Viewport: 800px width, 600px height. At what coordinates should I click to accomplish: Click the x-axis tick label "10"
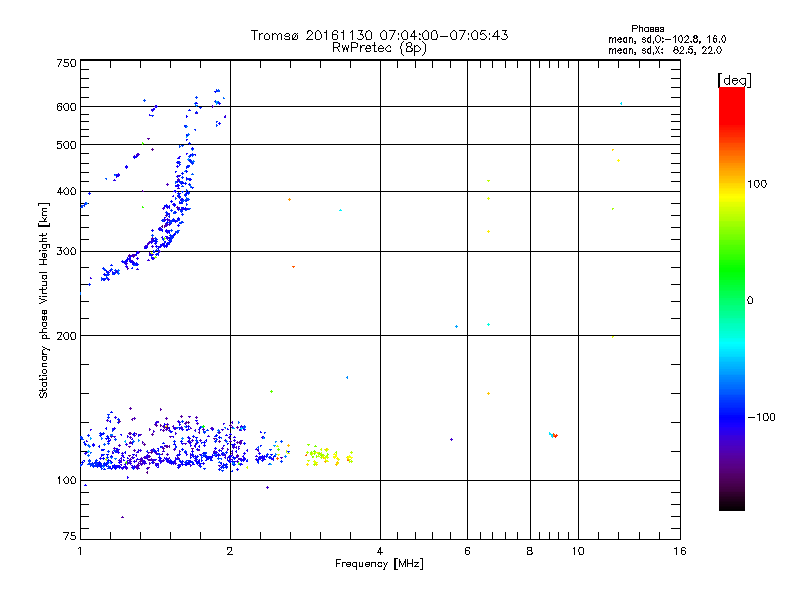578,551
